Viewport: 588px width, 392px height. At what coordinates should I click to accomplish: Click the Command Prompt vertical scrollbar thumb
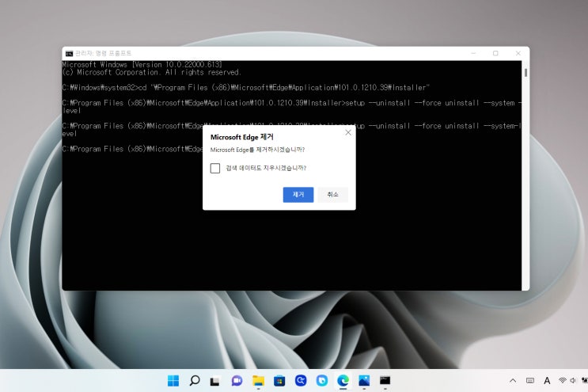click(525, 72)
